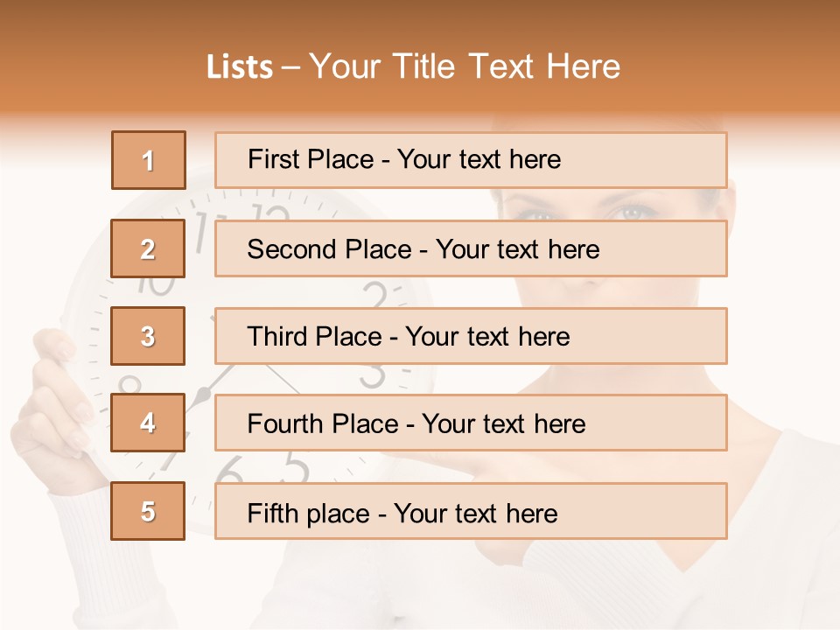Click the number 5 box

[148, 511]
